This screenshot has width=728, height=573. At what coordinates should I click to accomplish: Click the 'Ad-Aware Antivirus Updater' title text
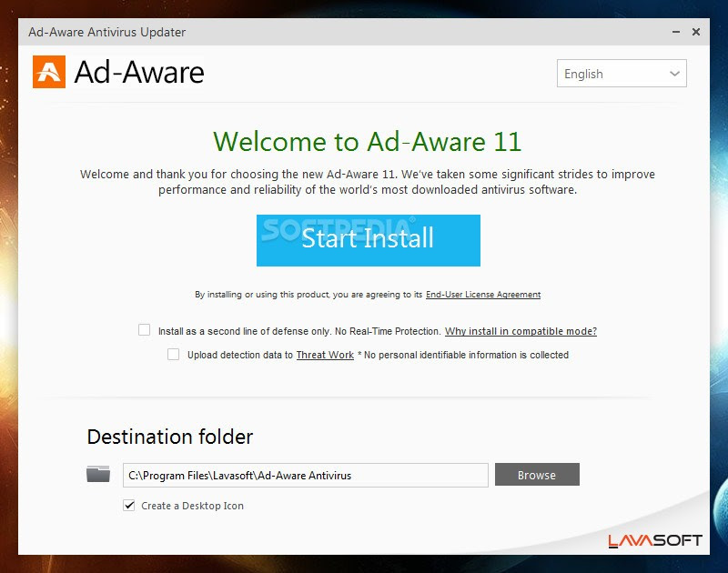(x=106, y=32)
